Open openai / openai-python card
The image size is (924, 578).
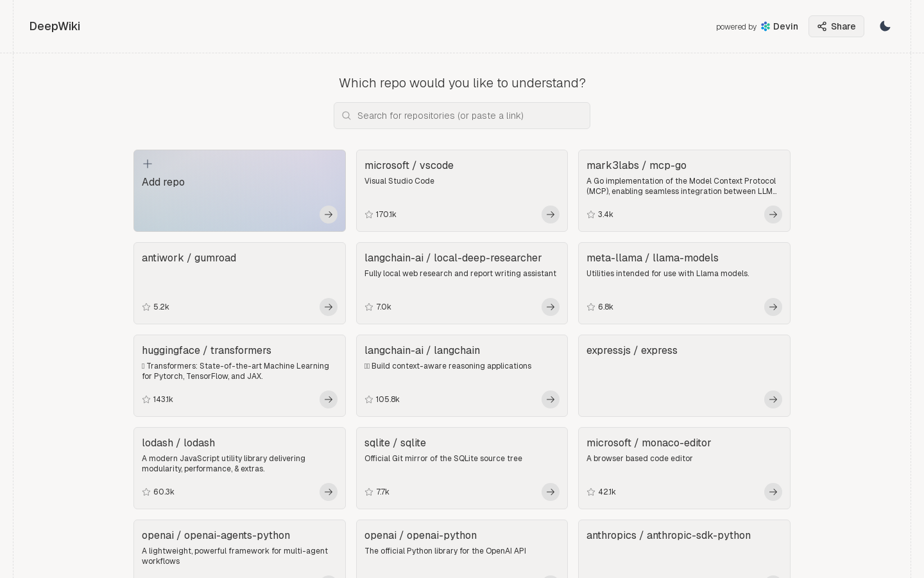462,549
